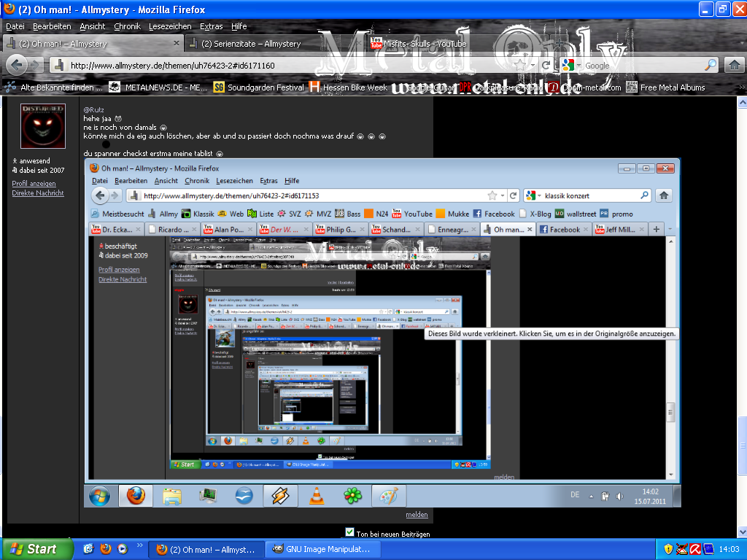Click the blue monitor tray icon

[708, 549]
